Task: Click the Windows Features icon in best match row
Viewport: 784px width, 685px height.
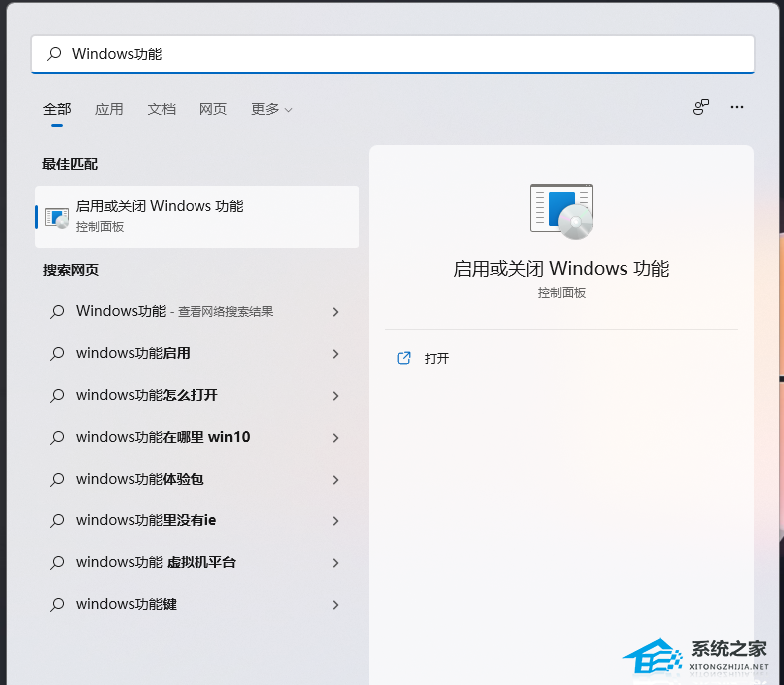Action: 57,218
